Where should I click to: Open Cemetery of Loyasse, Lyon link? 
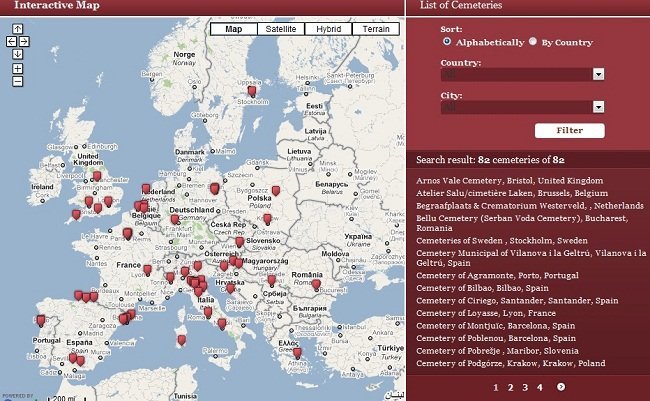click(x=486, y=313)
